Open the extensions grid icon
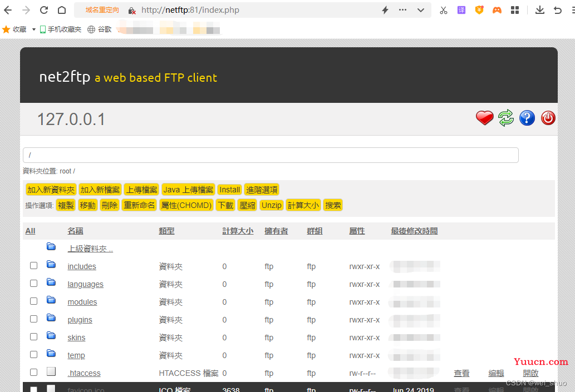575x392 pixels. pyautogui.click(x=515, y=10)
